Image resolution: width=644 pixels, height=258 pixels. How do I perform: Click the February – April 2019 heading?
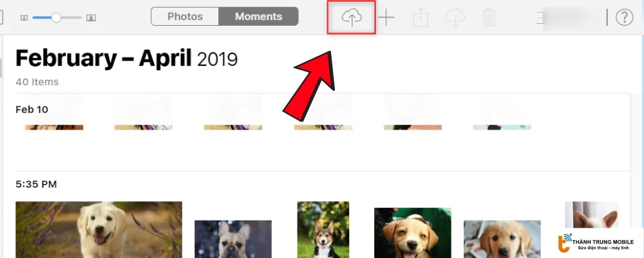126,59
